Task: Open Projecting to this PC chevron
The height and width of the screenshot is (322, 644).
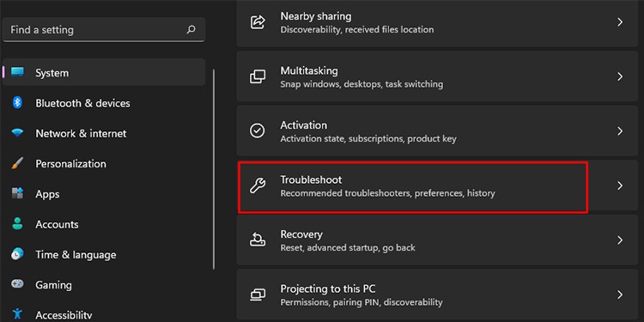Action: pos(620,295)
